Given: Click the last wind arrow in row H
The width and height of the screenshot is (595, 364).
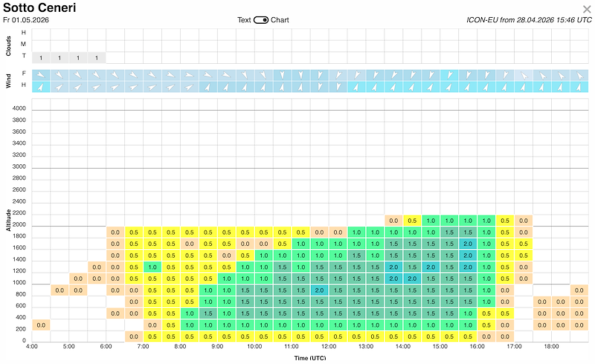Looking at the screenshot, I should click(579, 87).
